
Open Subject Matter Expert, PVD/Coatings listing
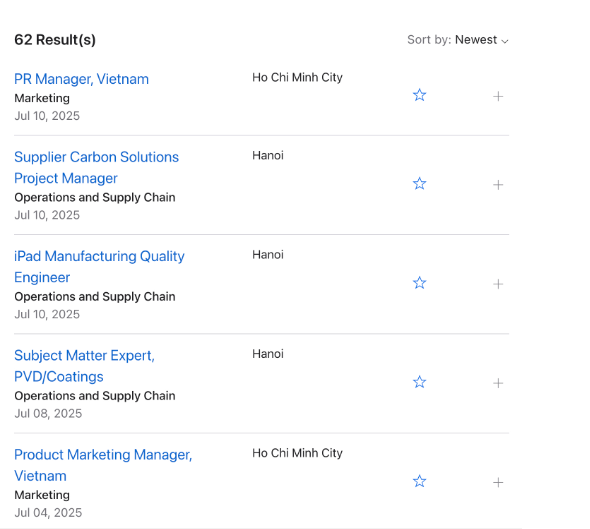[84, 366]
